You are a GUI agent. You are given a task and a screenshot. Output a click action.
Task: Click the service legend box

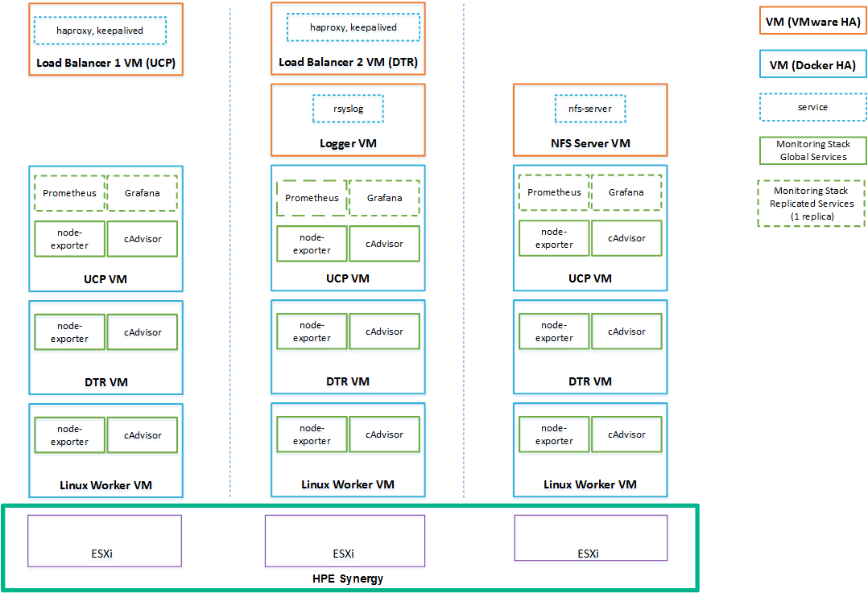(812, 107)
